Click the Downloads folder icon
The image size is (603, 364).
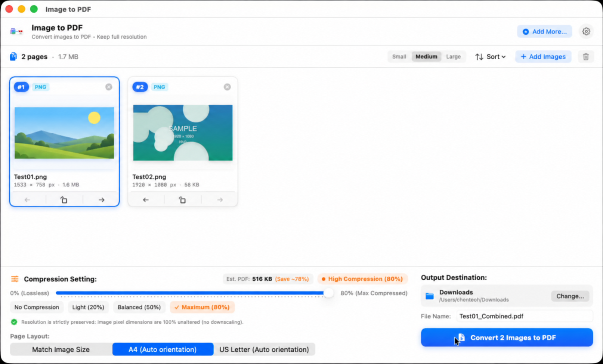coord(430,296)
